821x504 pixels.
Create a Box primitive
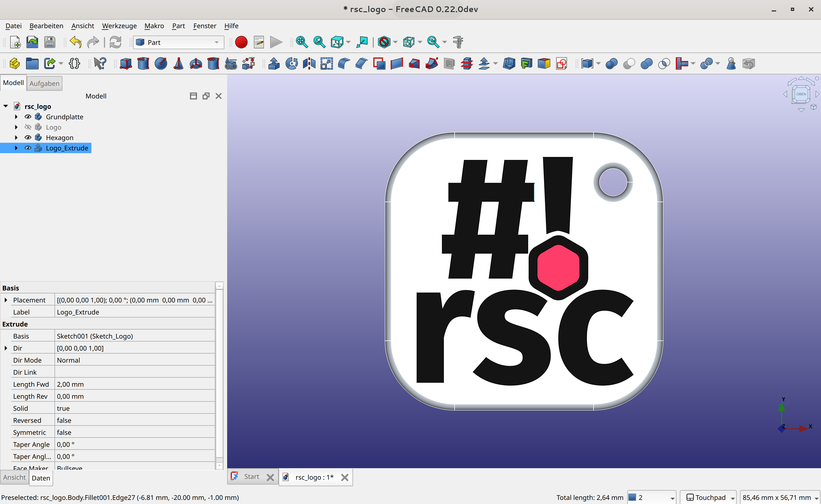126,63
